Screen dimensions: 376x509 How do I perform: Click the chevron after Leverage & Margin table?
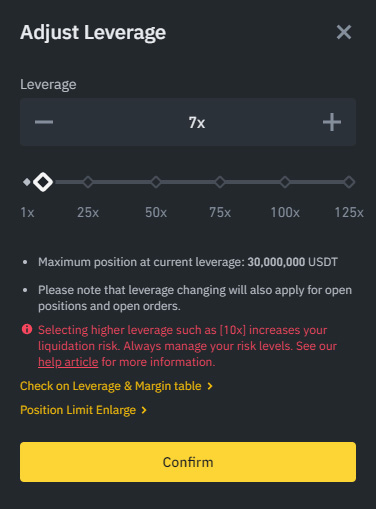[210, 386]
